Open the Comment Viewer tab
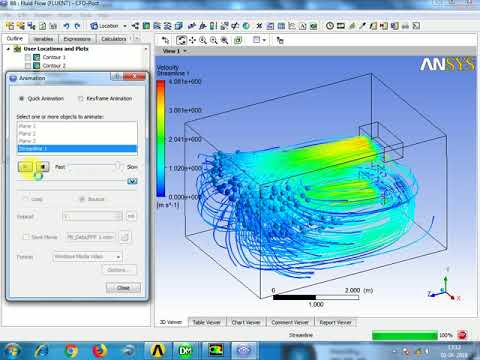The image size is (480, 360). click(x=290, y=322)
